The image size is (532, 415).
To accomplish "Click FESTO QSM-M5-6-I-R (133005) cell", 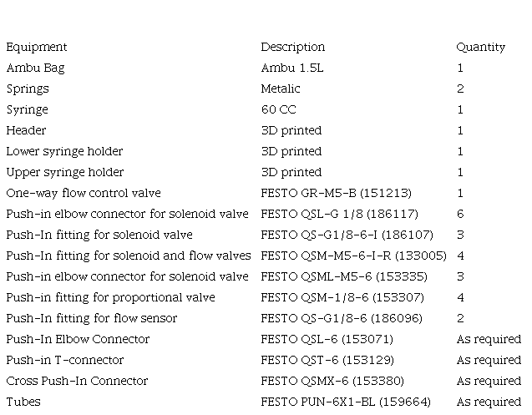I will click(353, 256).
